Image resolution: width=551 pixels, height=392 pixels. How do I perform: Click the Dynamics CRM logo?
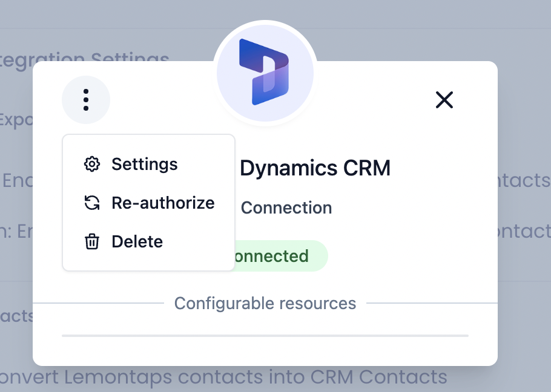[265, 73]
